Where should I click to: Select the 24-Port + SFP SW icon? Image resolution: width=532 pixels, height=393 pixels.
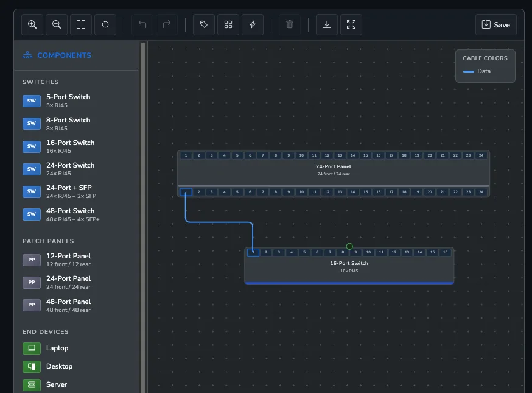click(x=32, y=191)
